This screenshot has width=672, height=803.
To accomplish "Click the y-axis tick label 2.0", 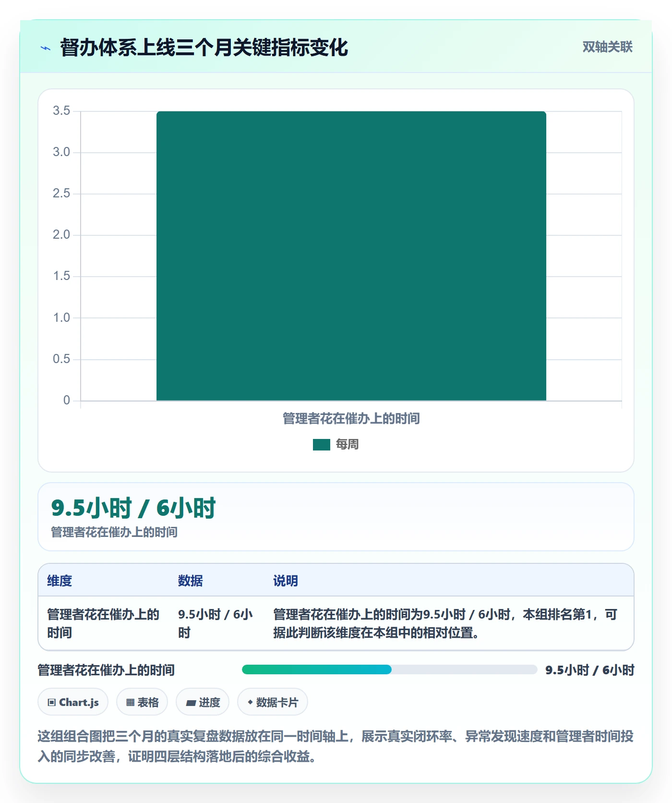I will click(x=61, y=234).
